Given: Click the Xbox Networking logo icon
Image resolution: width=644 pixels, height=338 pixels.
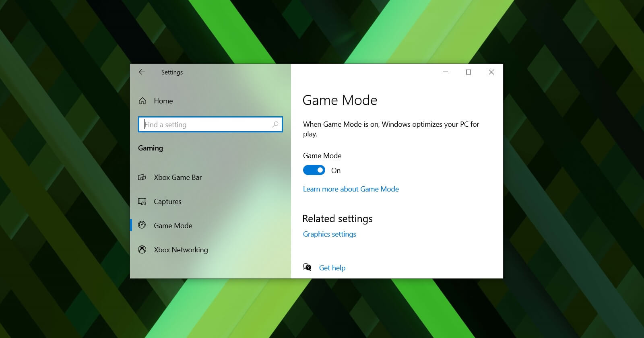Looking at the screenshot, I should tap(142, 250).
